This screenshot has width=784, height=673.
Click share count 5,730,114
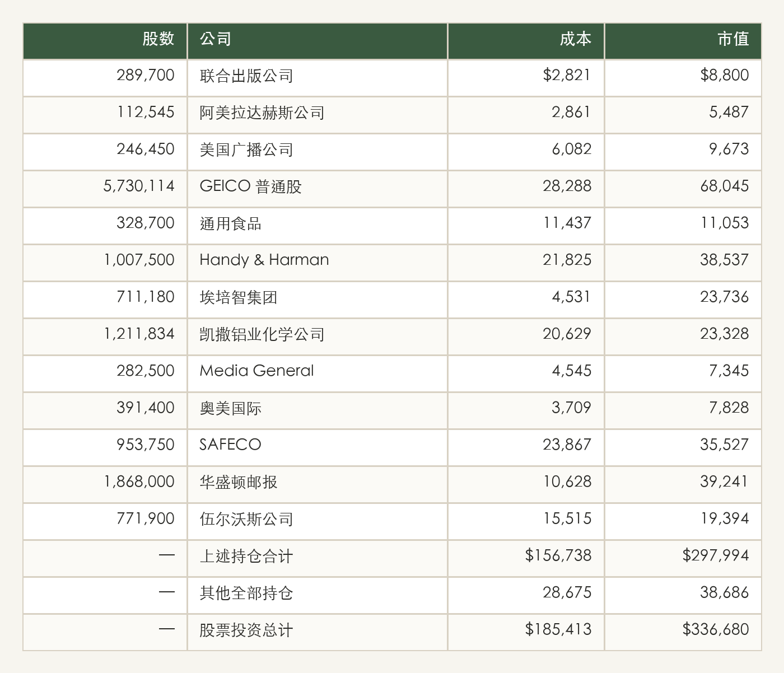click(139, 186)
